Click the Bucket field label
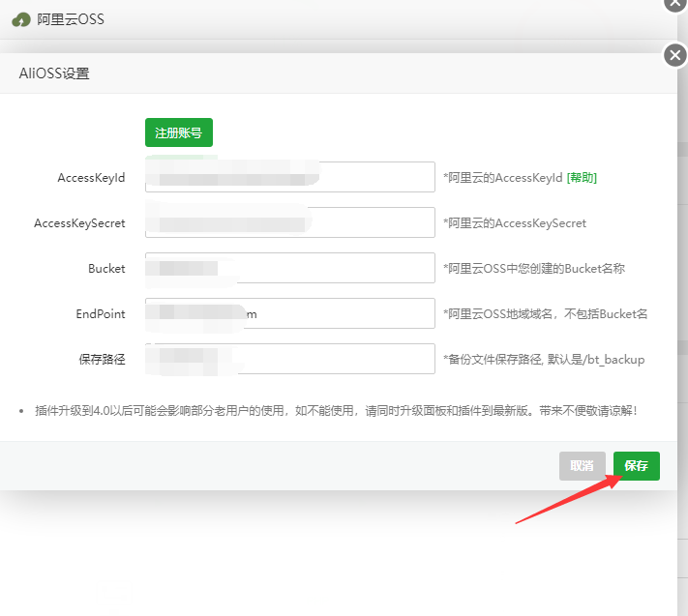 pyautogui.click(x=106, y=268)
